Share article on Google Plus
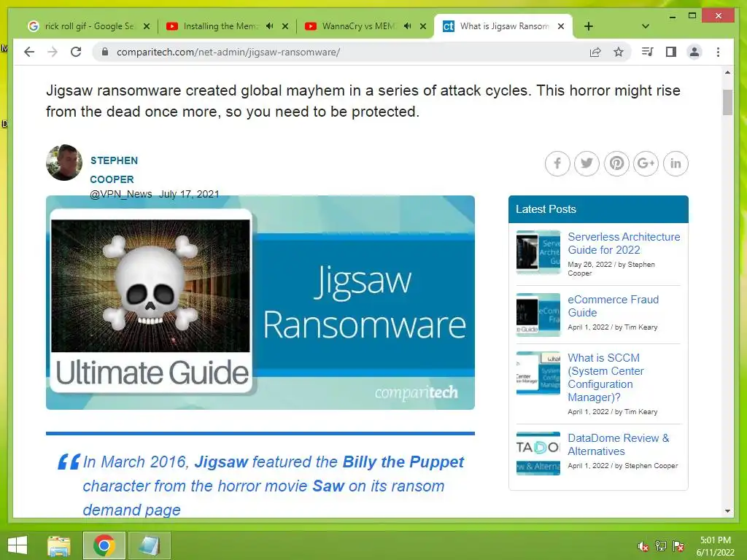Image resolution: width=747 pixels, height=560 pixels. (x=646, y=163)
